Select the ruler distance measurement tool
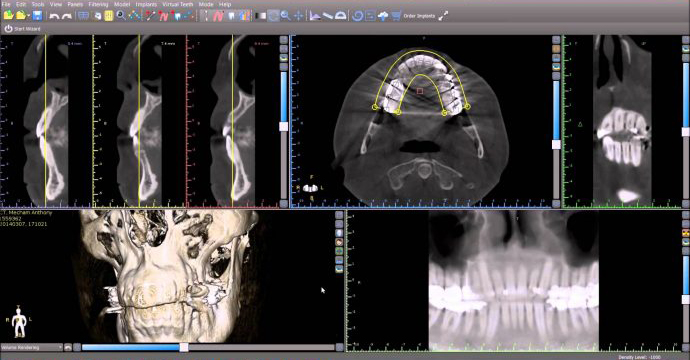 pos(328,16)
